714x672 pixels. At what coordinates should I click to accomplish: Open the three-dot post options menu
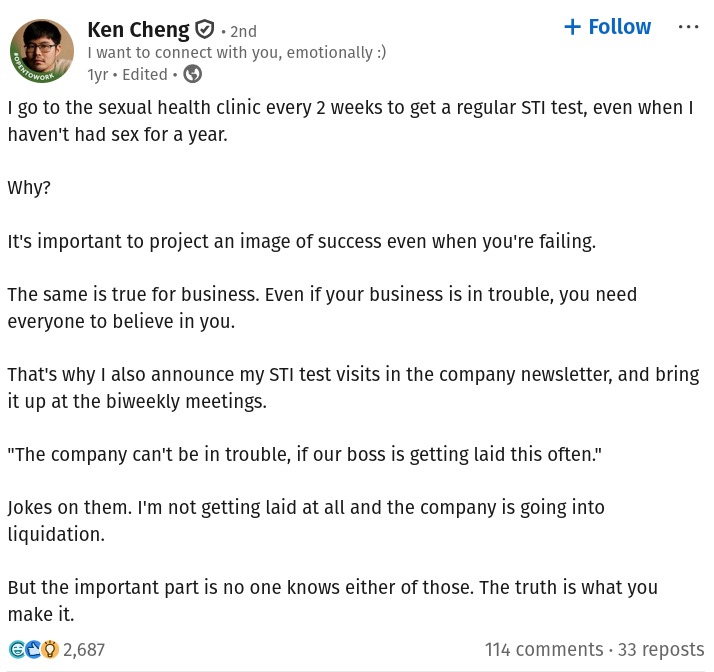point(688,27)
